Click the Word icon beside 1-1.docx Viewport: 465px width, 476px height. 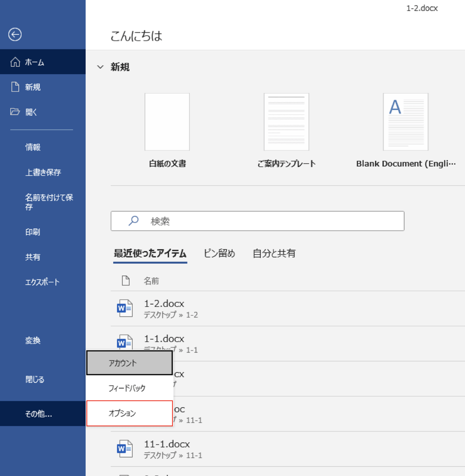pos(125,342)
